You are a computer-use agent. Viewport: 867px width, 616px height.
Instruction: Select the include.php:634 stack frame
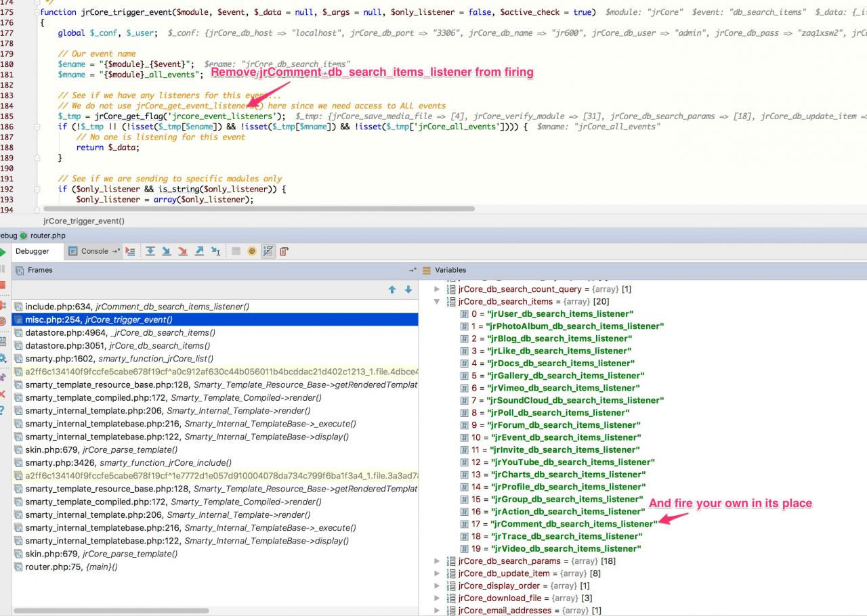click(136, 307)
